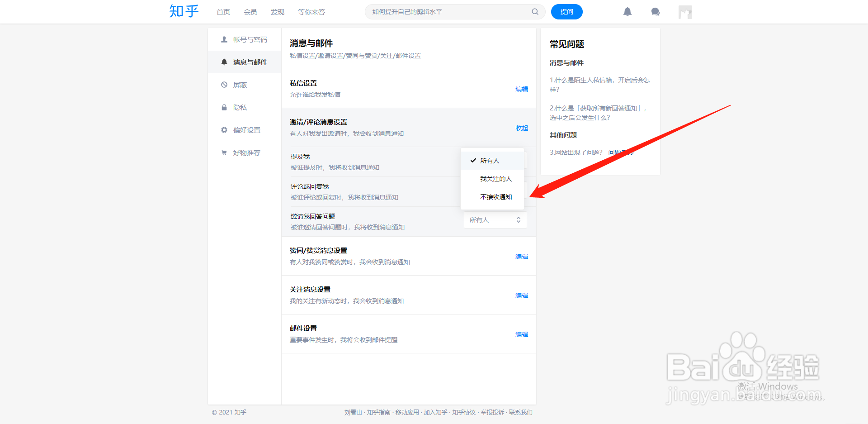Open 隐私 settings via the lock icon

224,107
